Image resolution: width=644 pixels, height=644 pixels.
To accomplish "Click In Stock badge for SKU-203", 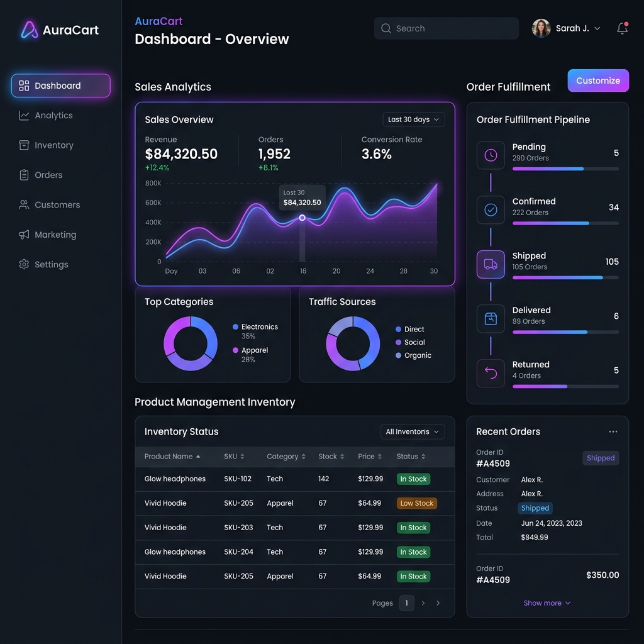I will click(x=413, y=528).
